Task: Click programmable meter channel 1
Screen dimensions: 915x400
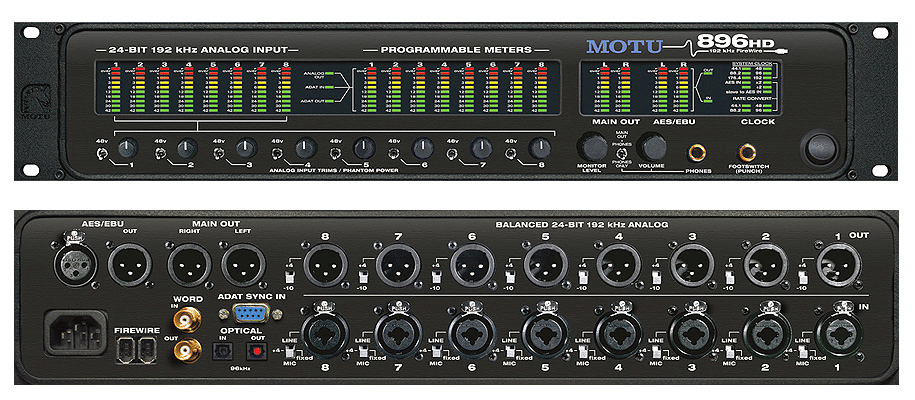Action: pyautogui.click(x=372, y=90)
